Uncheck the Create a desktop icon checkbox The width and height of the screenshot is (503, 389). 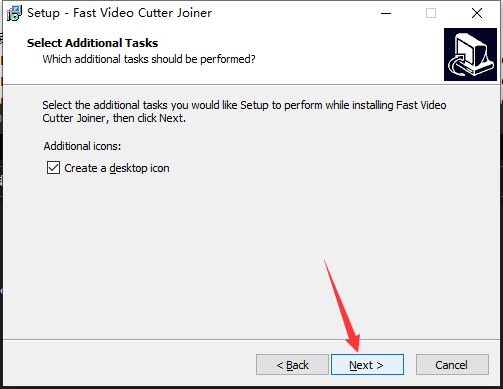coord(53,168)
